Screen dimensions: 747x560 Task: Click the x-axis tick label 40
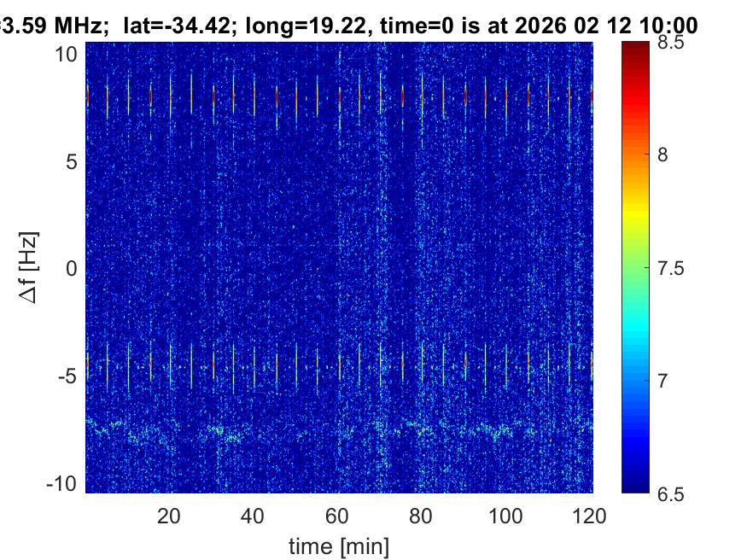pyautogui.click(x=253, y=516)
